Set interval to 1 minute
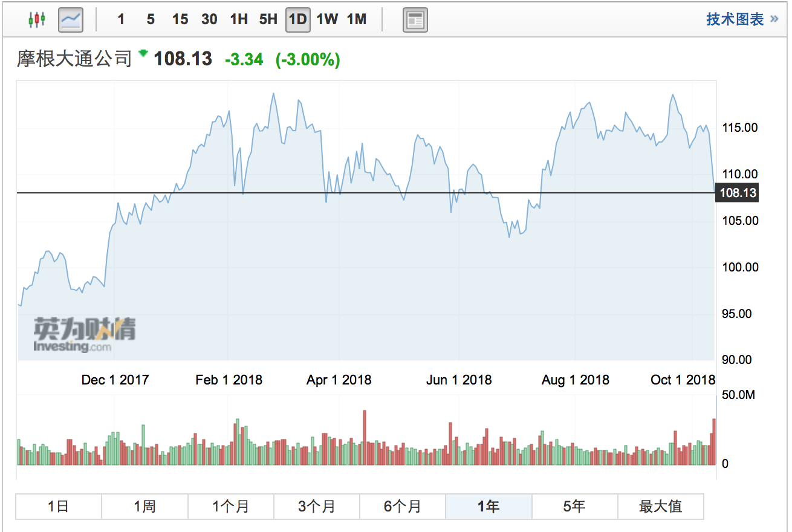Image resolution: width=792 pixels, height=532 pixels. 121,20
